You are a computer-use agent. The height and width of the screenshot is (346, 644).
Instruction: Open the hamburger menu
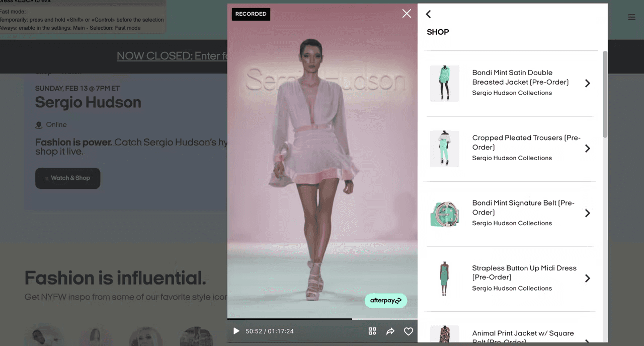tap(632, 17)
